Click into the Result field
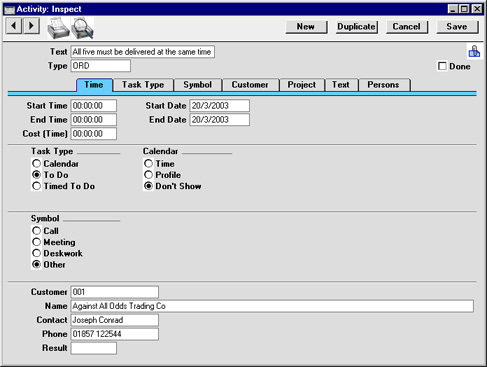 tap(94, 348)
